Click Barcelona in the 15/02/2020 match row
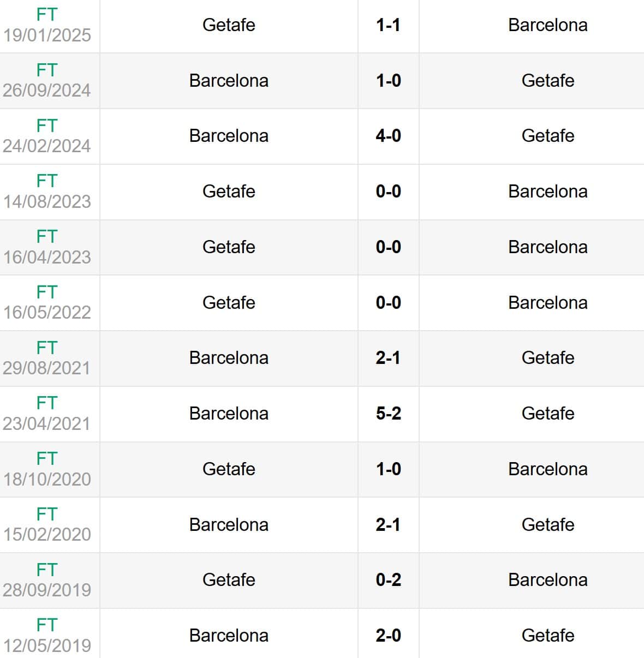Image resolution: width=644 pixels, height=658 pixels. tap(229, 525)
